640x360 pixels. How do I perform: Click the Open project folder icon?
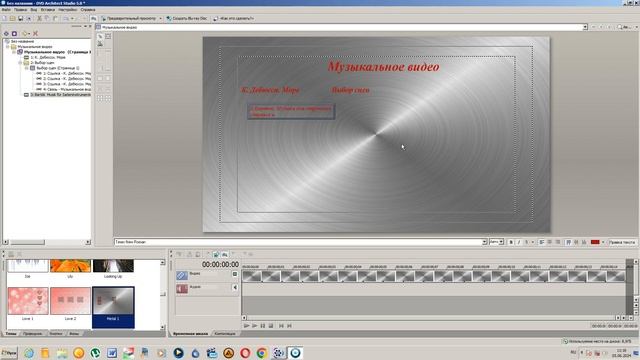(x=12, y=18)
